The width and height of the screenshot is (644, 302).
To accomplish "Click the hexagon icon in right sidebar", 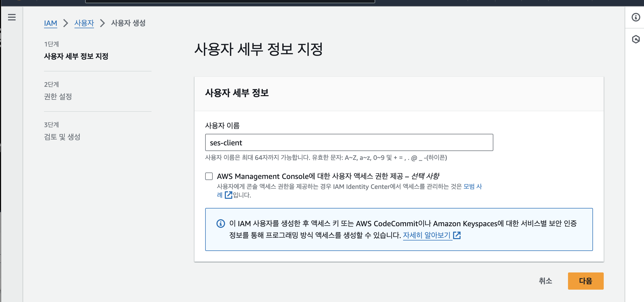I will point(636,39).
